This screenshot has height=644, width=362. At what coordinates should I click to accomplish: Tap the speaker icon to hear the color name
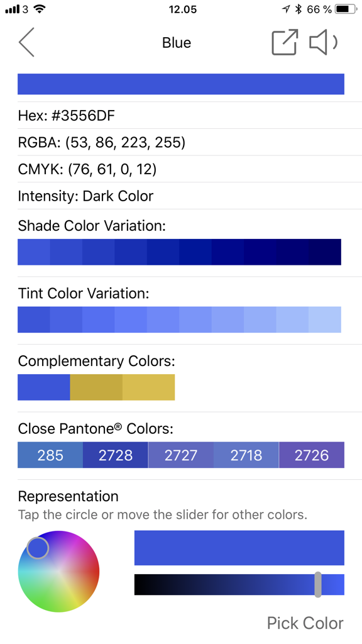tap(322, 42)
